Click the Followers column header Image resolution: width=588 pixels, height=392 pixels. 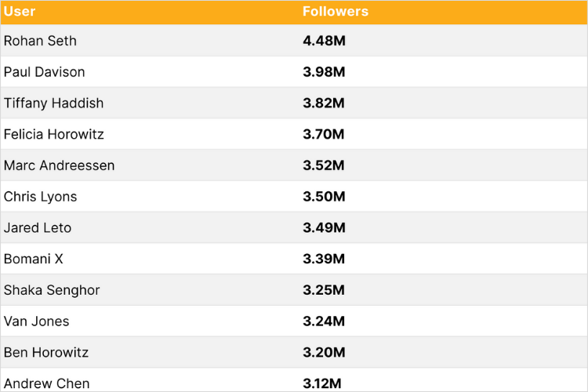pos(336,11)
